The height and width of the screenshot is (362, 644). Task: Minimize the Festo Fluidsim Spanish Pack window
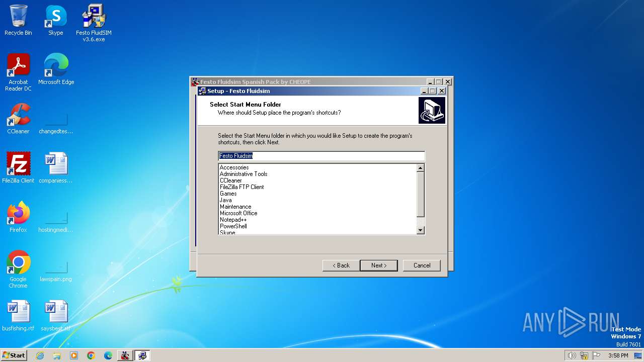point(431,82)
